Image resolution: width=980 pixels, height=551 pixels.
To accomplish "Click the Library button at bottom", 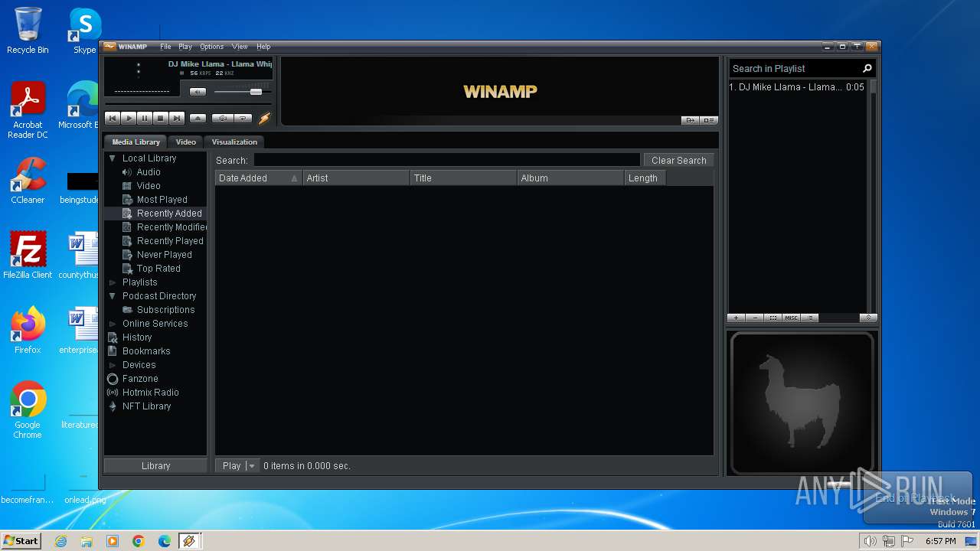I will point(155,465).
